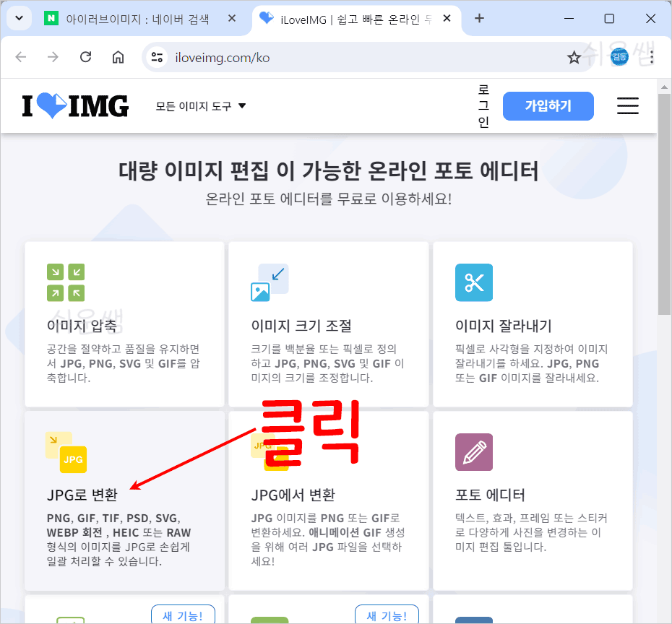The image size is (672, 624).
Task: Click the 새 기능! badge
Action: point(183,614)
